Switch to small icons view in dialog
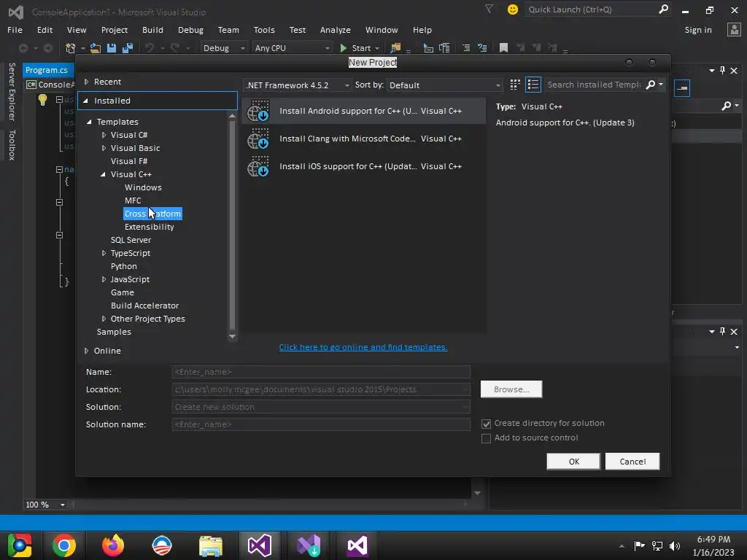The height and width of the screenshot is (560, 747). coord(515,85)
